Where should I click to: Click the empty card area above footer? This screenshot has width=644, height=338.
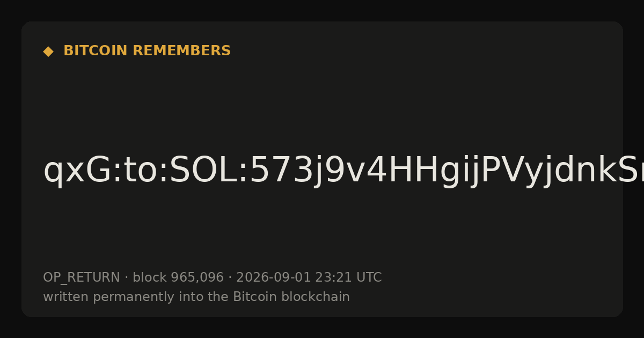[x=322, y=231]
